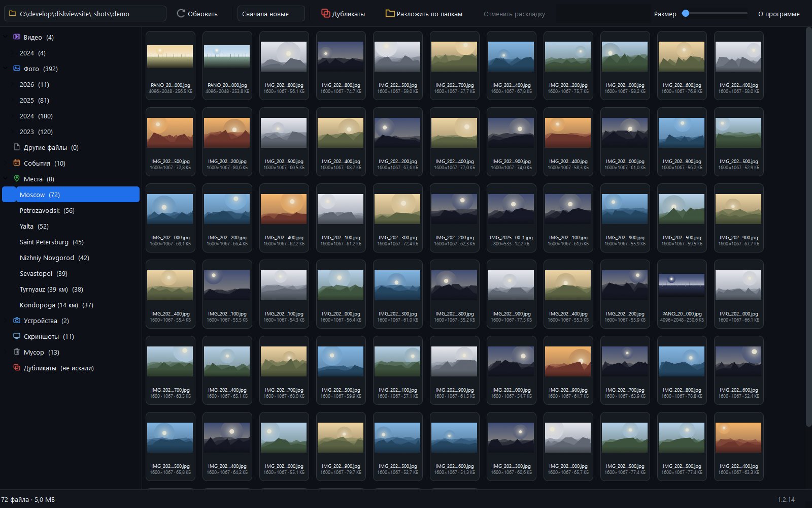This screenshot has width=812, height=508.
Task: Select the Tyrnyauz (39 км) row
Action: pos(71,290)
